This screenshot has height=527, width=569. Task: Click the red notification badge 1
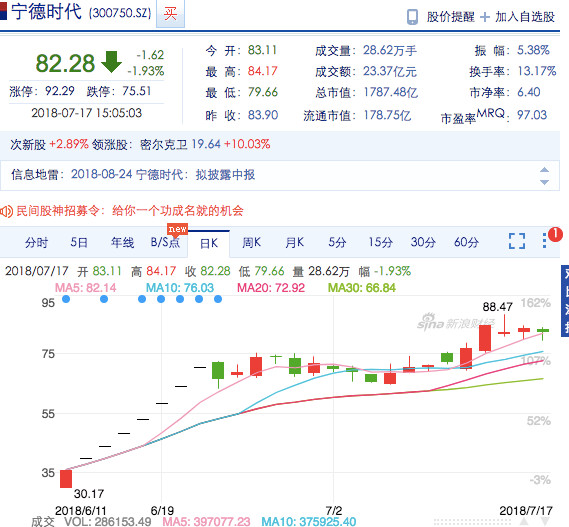[x=556, y=234]
